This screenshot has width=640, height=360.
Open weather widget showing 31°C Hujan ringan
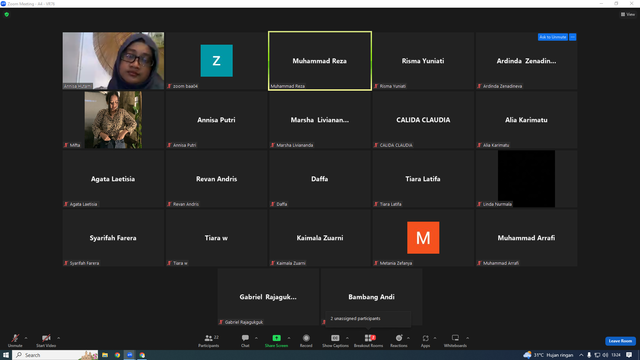click(549, 355)
